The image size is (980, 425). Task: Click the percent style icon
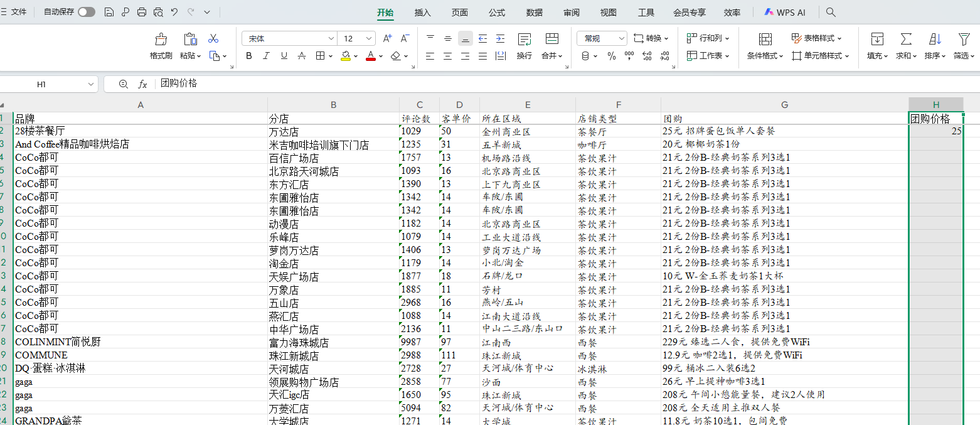612,56
